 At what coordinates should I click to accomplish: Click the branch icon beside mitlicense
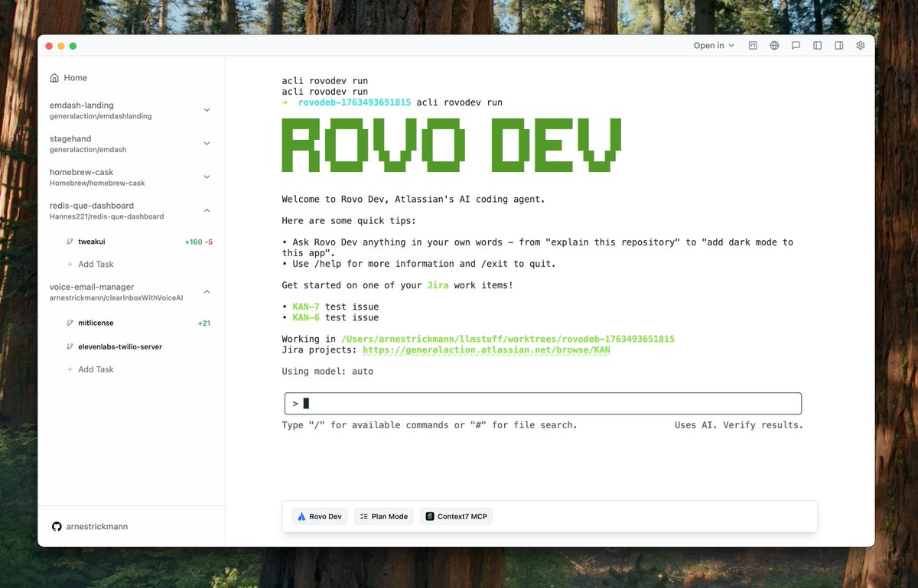click(70, 323)
